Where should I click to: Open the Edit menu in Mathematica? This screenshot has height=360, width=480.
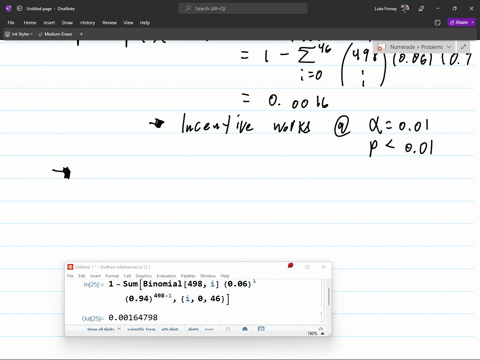[82, 276]
